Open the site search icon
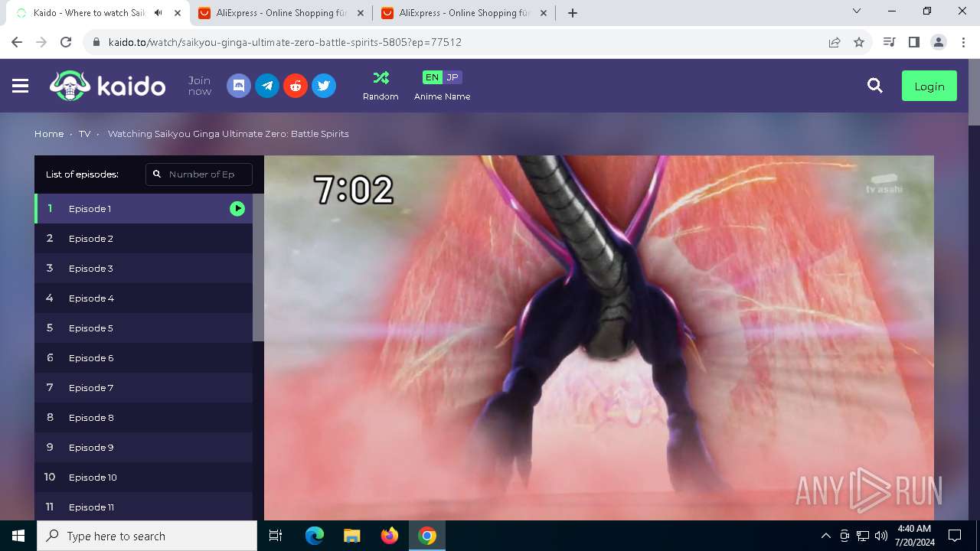Viewport: 980px width, 551px height. [x=875, y=86]
